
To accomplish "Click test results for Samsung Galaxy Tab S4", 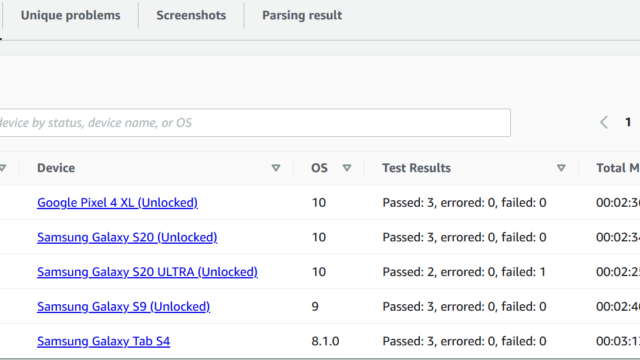I will tap(464, 341).
